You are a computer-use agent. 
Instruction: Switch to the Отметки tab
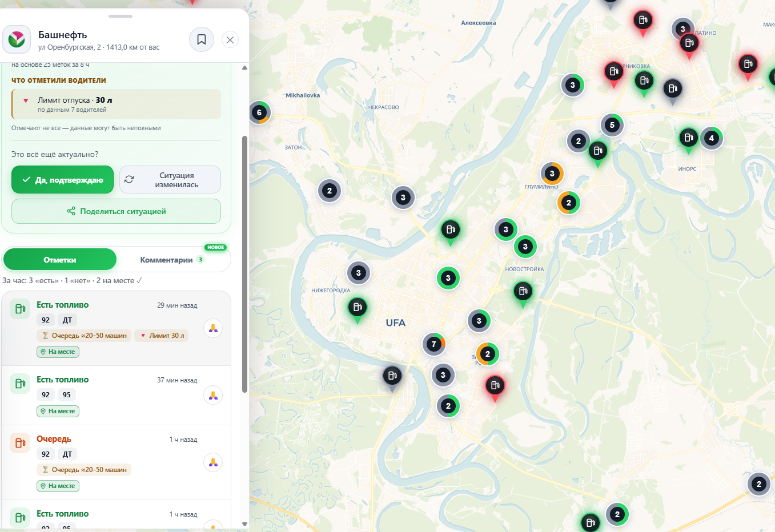tap(60, 260)
